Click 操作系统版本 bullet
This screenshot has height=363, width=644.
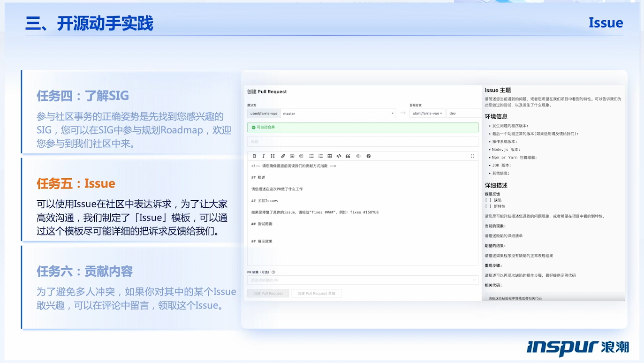(504, 142)
